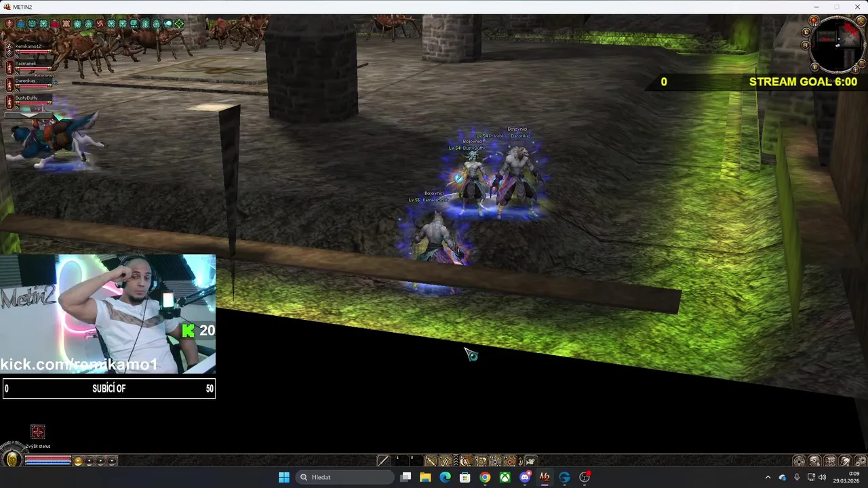Click the Pacmanek party name

(x=26, y=63)
